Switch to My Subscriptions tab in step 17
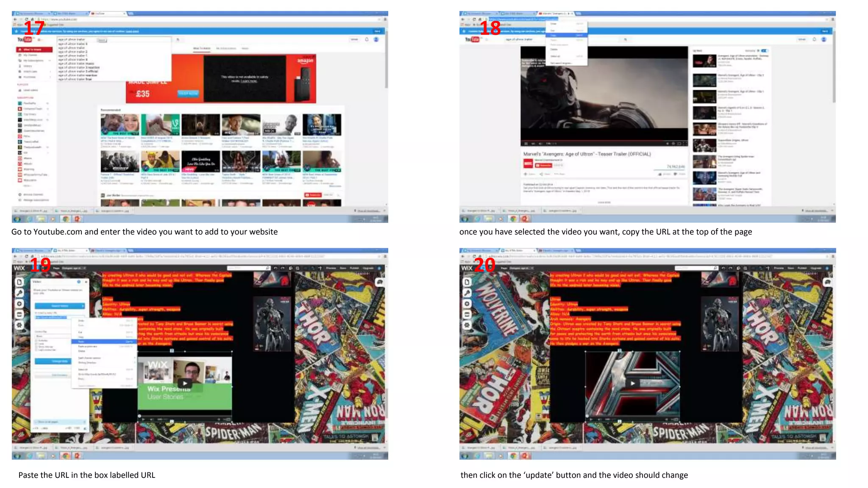Viewport: 868px width, 488px height. pyautogui.click(x=226, y=48)
